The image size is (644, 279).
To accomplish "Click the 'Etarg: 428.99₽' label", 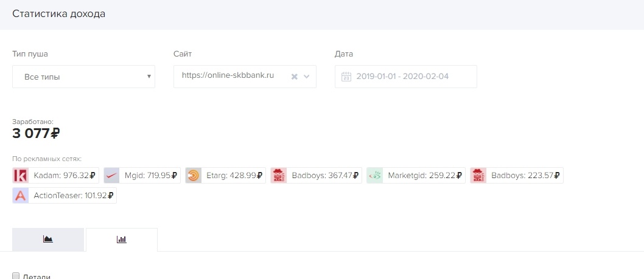I will (234, 176).
